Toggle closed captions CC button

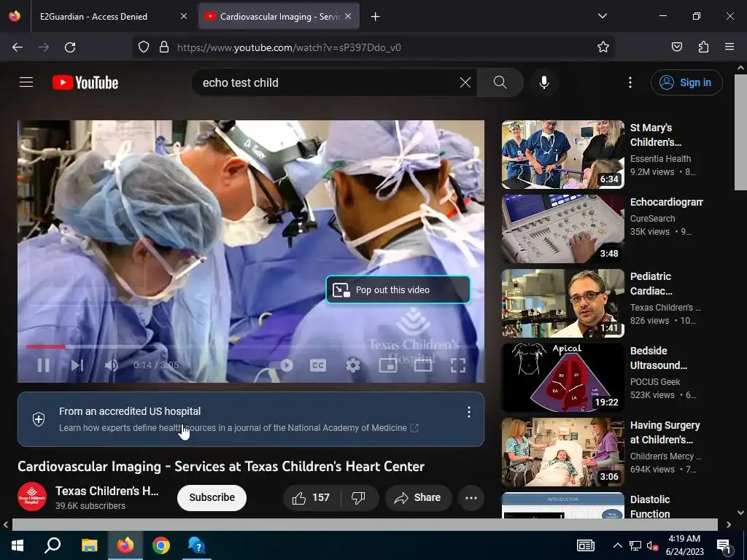pyautogui.click(x=318, y=365)
